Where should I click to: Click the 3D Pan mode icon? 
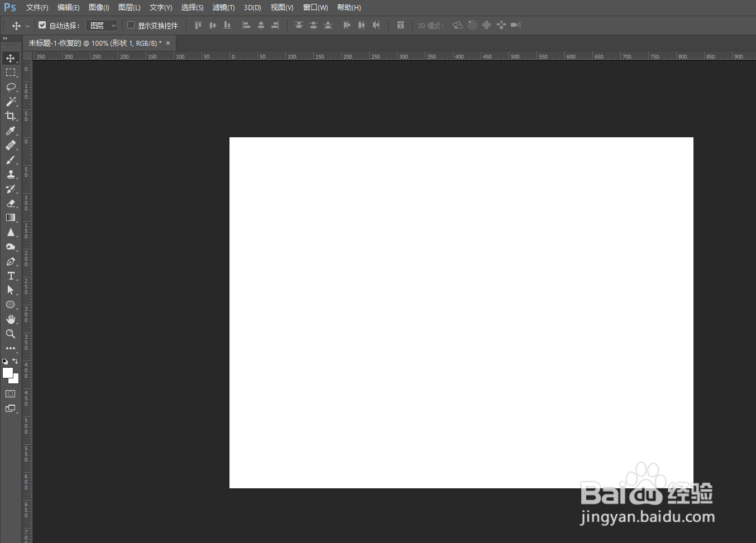pos(487,25)
